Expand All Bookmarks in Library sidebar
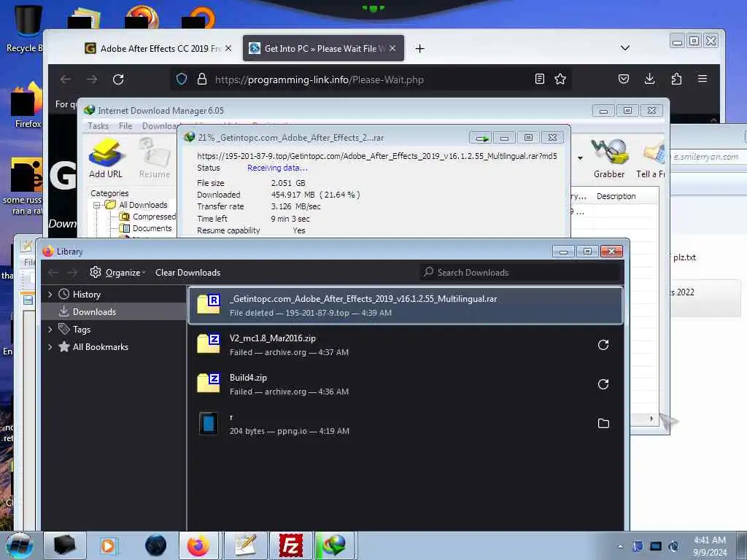The image size is (747, 560). (50, 346)
